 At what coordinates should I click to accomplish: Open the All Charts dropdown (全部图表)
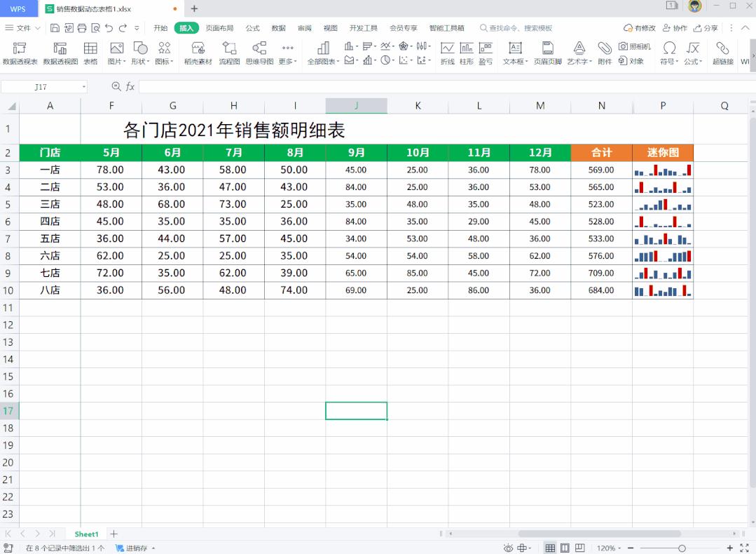click(323, 55)
